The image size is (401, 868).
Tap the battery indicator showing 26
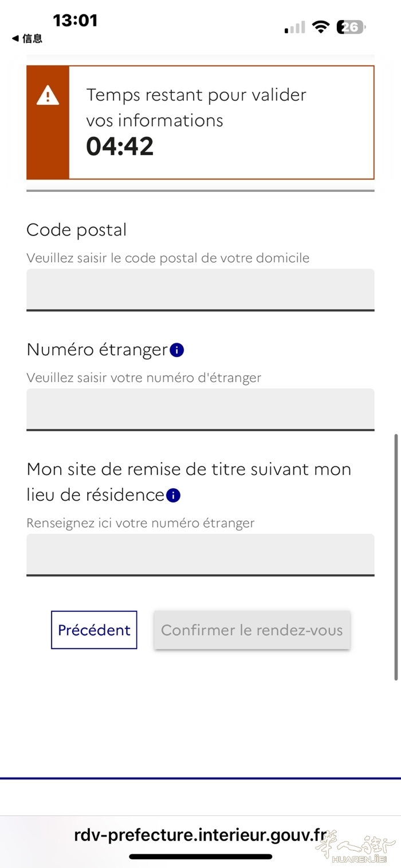pos(351,27)
